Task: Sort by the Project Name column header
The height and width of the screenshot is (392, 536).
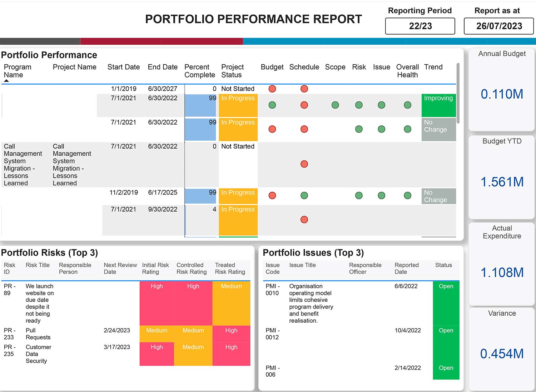Action: [x=75, y=67]
